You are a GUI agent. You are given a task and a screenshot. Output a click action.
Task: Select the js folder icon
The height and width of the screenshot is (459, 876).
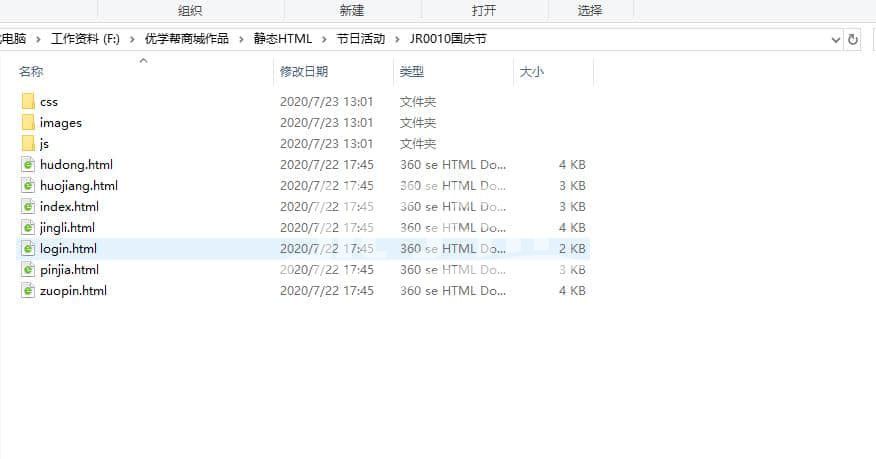point(28,144)
